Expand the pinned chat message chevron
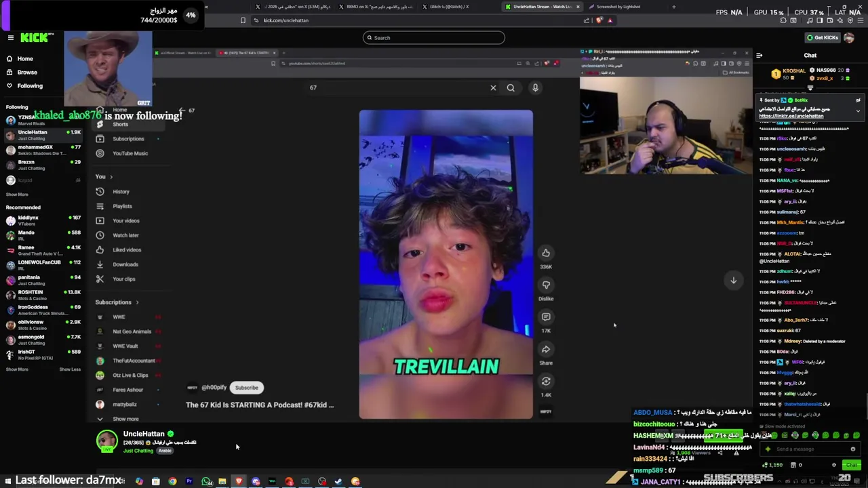The height and width of the screenshot is (488, 868). [x=858, y=111]
